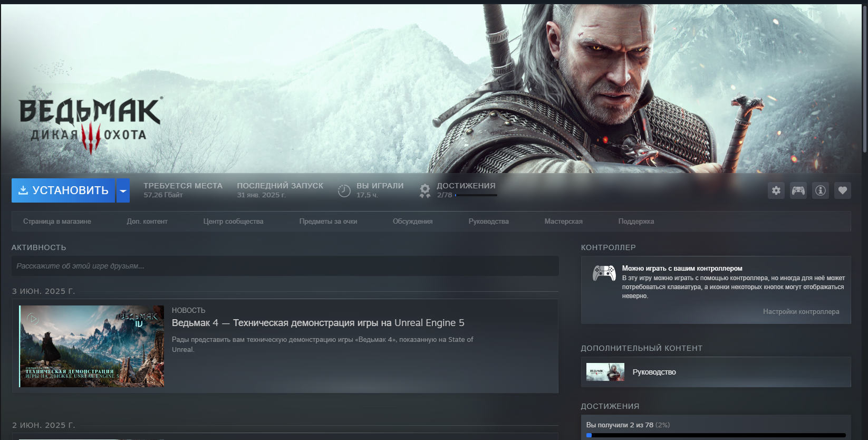The height and width of the screenshot is (440, 868).
Task: Expand the install options dropdown arrow
Action: point(123,190)
